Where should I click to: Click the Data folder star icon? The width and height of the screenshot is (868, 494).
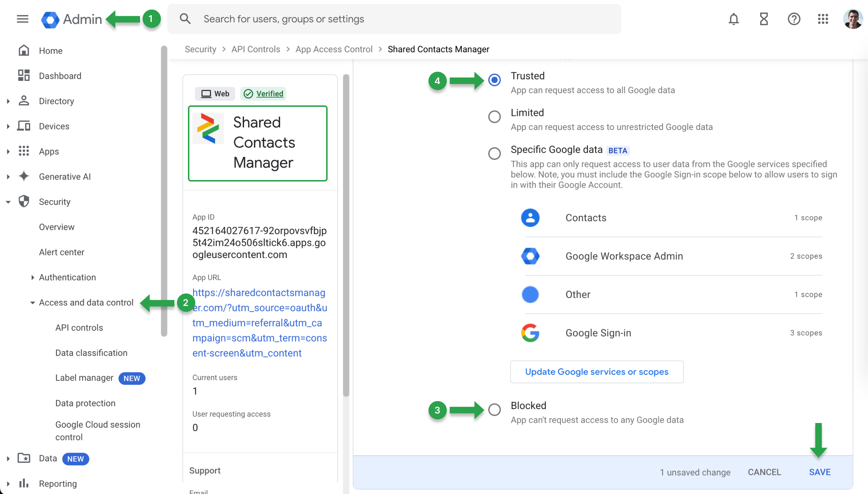[24, 458]
